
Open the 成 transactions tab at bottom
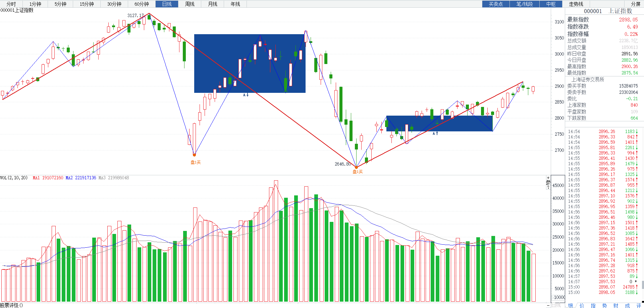(x=627, y=305)
